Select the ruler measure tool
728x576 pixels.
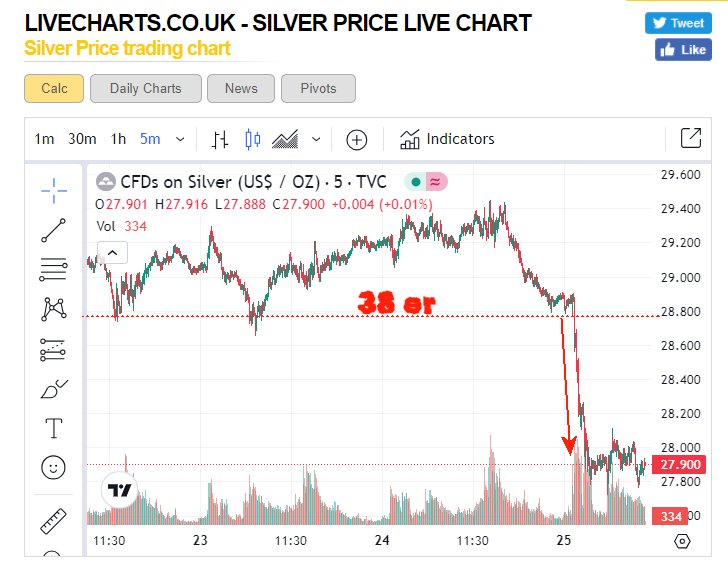coord(54,522)
